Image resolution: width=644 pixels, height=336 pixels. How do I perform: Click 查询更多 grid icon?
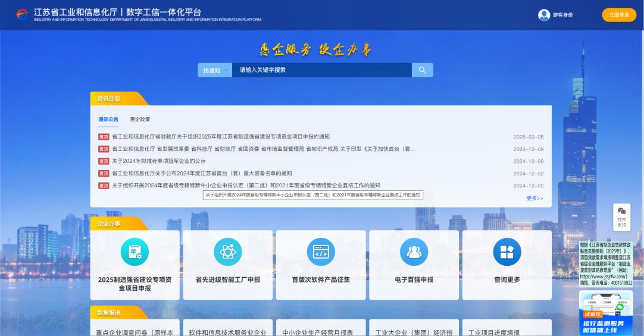pos(507,252)
